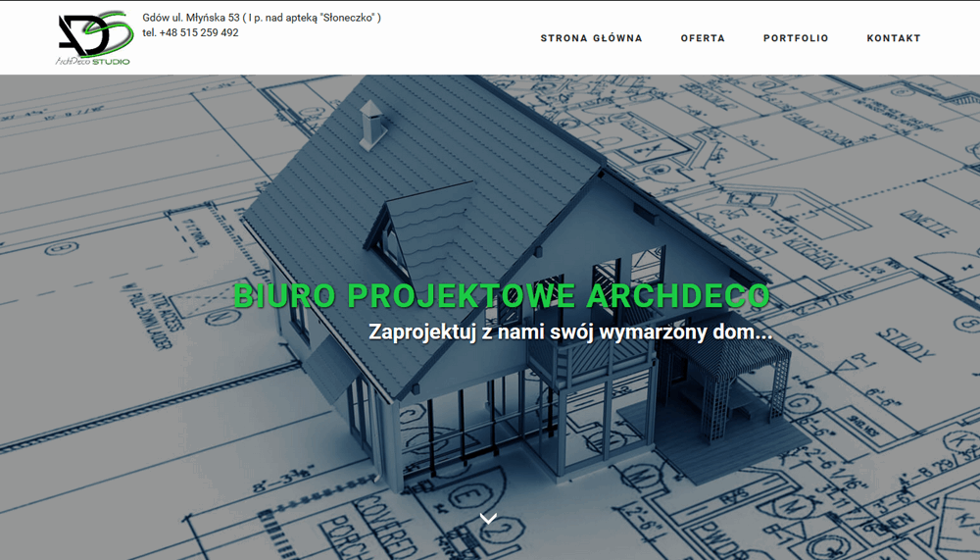Click the ArchDeco Studio ADS logo

point(93,35)
